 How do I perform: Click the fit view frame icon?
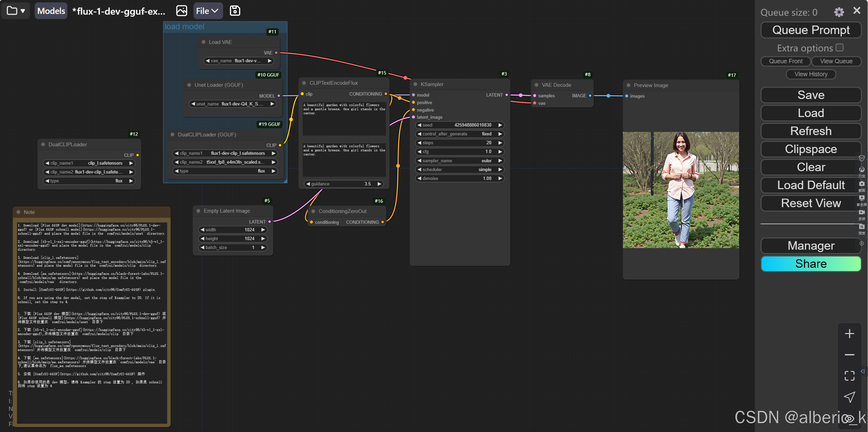849,376
